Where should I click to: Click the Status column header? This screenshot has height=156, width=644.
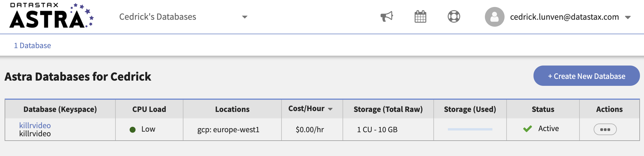tap(543, 109)
